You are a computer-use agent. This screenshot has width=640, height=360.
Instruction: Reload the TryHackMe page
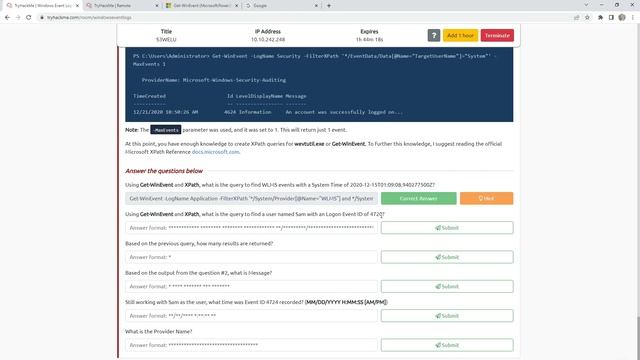coord(29,18)
